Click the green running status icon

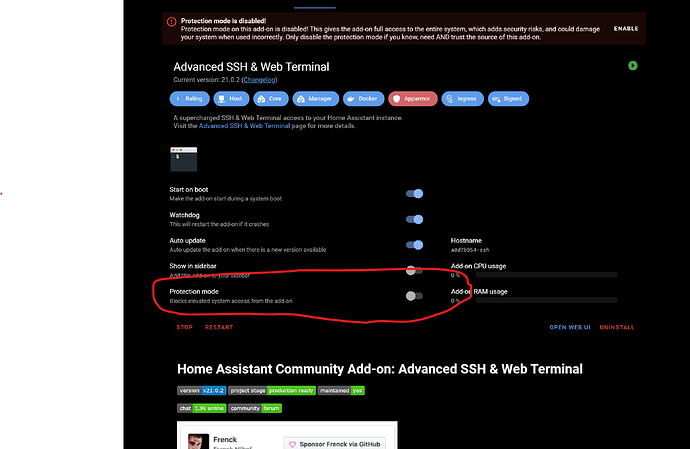point(632,66)
